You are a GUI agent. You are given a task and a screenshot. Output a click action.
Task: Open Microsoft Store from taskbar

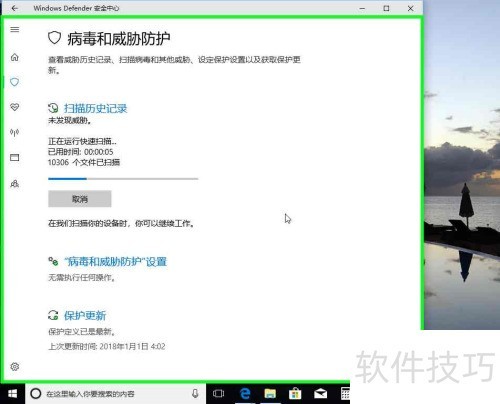(x=295, y=394)
